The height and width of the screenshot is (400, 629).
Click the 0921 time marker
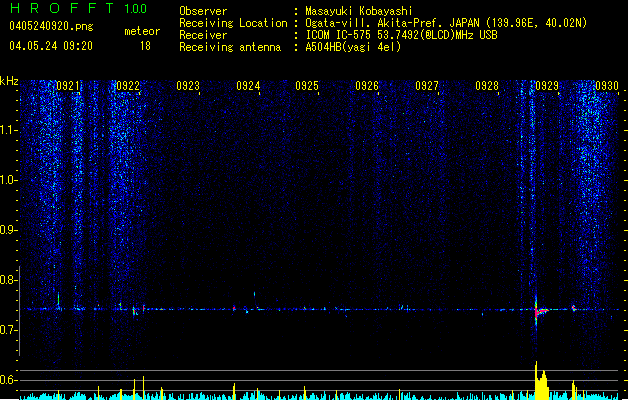68,86
